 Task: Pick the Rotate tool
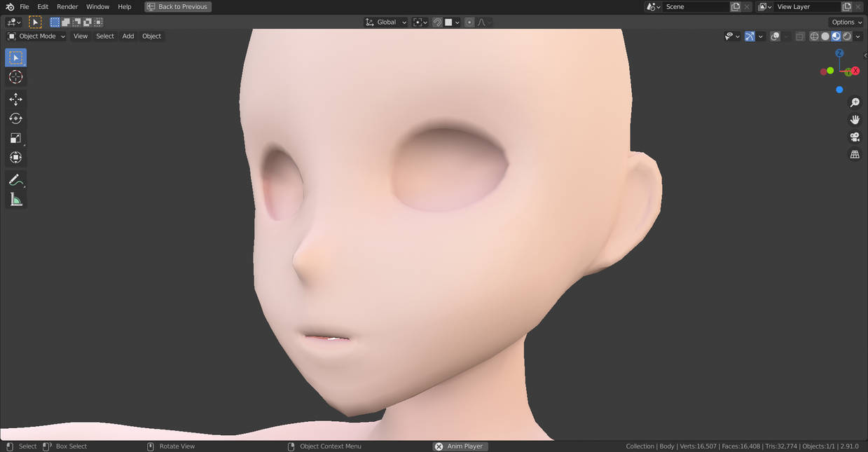coord(15,118)
